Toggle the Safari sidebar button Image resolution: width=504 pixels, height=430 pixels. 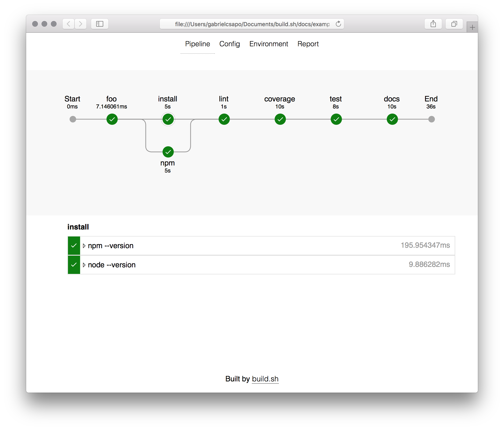(99, 24)
